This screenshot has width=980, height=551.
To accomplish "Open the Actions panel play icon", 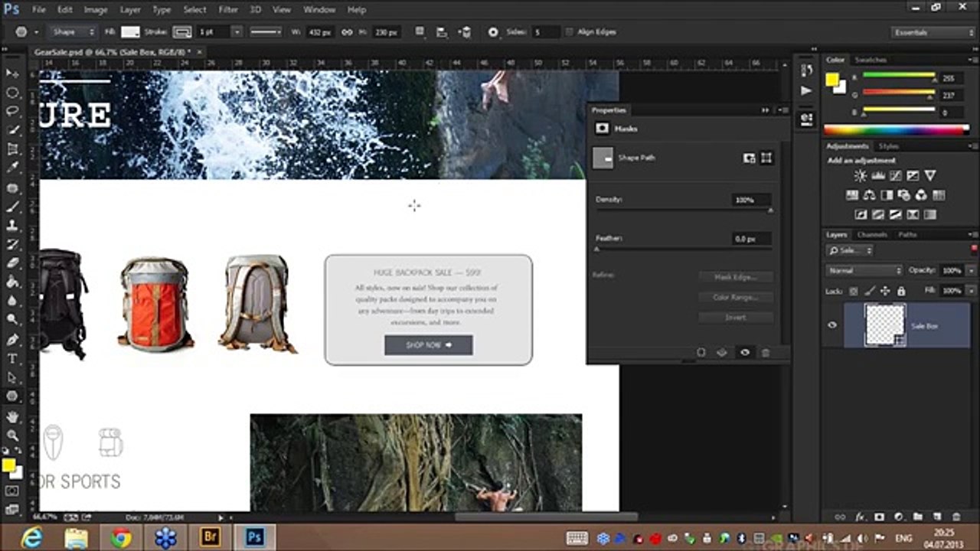I will (805, 91).
